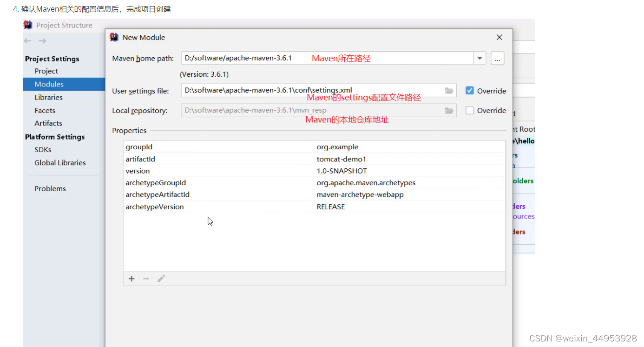
Task: Click folder icon in Local repository field
Action: coord(449,110)
